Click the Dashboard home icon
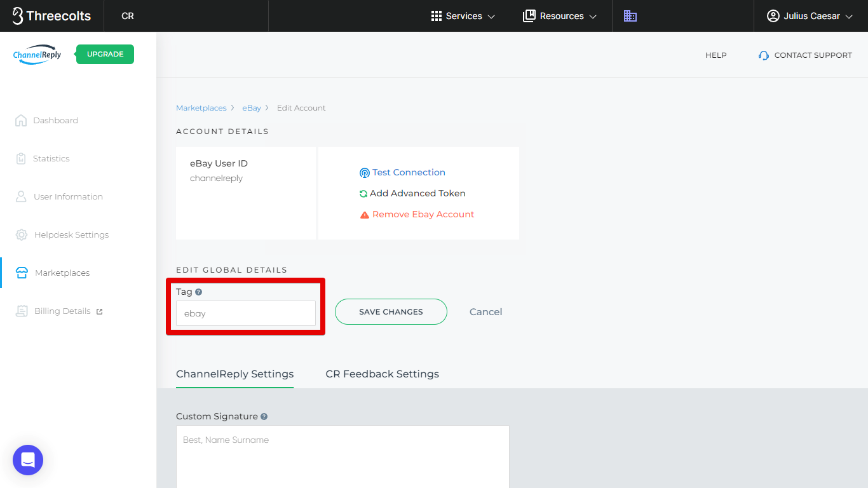868x488 pixels. click(x=21, y=120)
